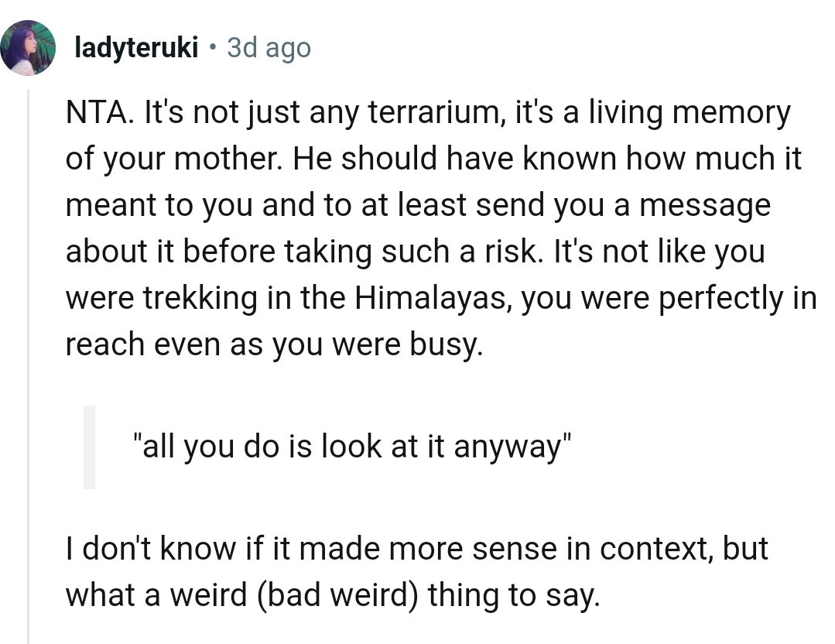The image size is (835, 644).
Task: Collapse the comment thread using the vertical line
Action: pos(29,364)
